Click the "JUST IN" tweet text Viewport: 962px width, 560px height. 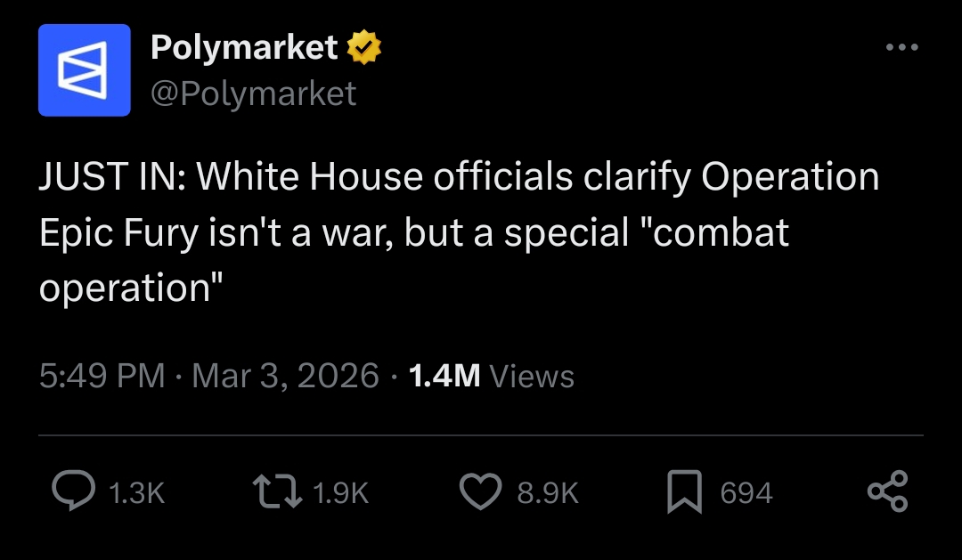coord(107,177)
